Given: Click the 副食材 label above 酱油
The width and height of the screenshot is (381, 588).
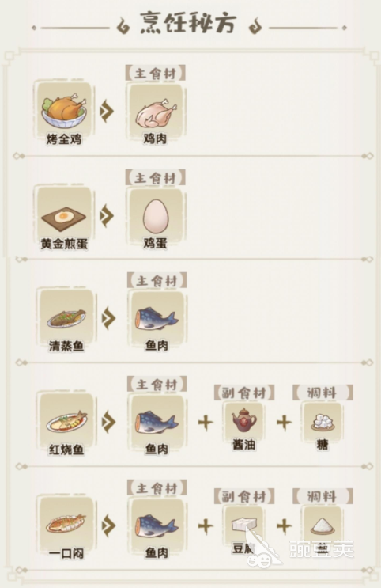Looking at the screenshot, I should pyautogui.click(x=244, y=393).
